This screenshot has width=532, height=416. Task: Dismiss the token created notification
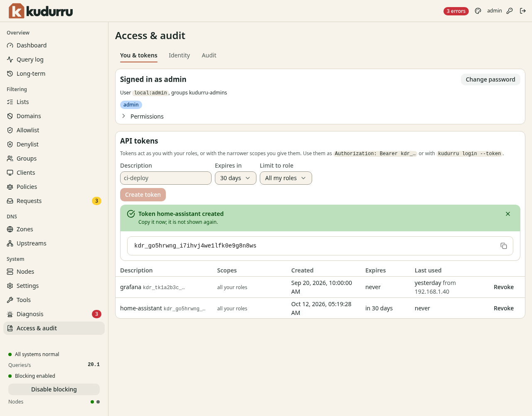click(x=508, y=214)
